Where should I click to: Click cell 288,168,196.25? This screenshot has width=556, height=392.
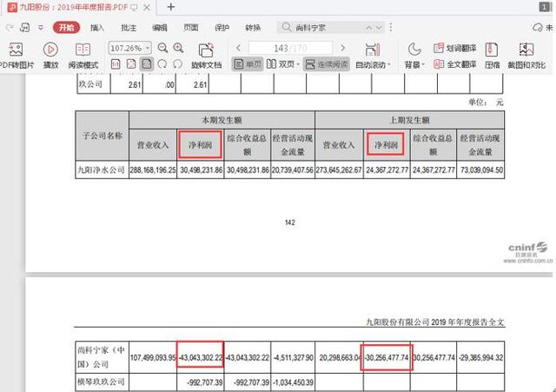pyautogui.click(x=153, y=170)
